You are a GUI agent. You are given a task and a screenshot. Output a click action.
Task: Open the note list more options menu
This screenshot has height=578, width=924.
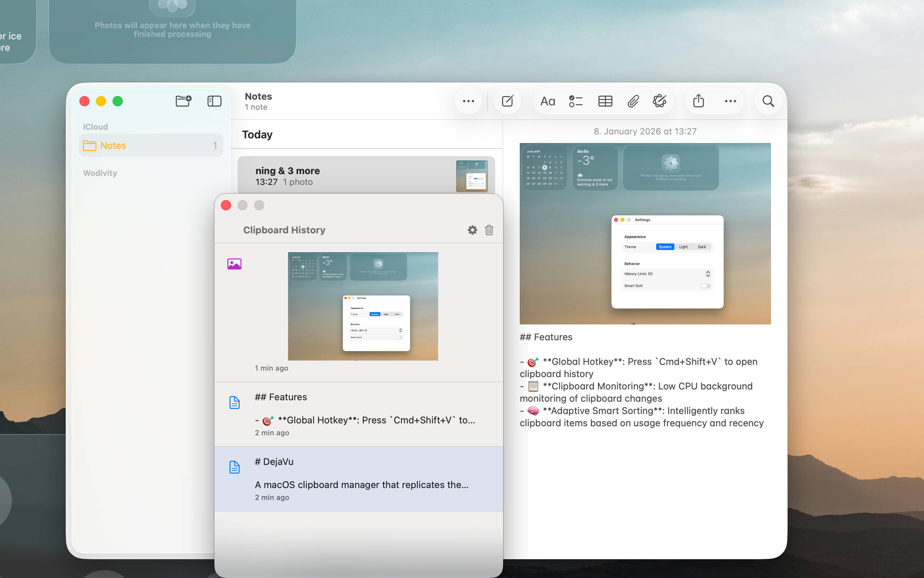pyautogui.click(x=468, y=101)
